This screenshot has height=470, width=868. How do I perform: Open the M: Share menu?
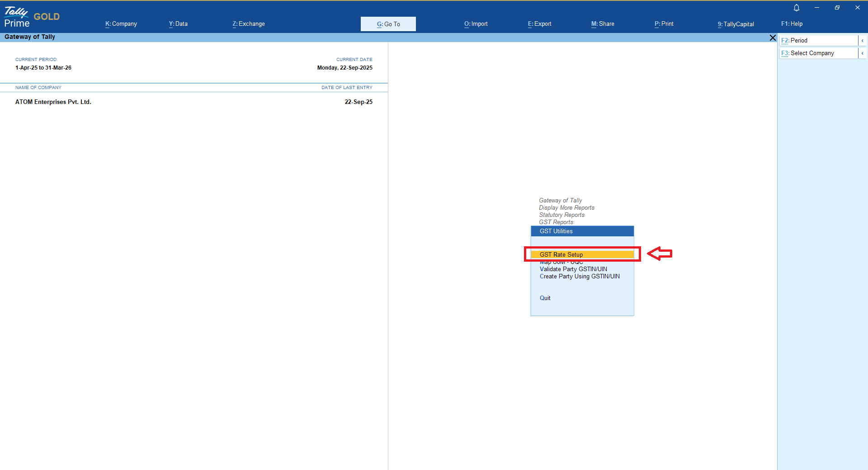[603, 24]
